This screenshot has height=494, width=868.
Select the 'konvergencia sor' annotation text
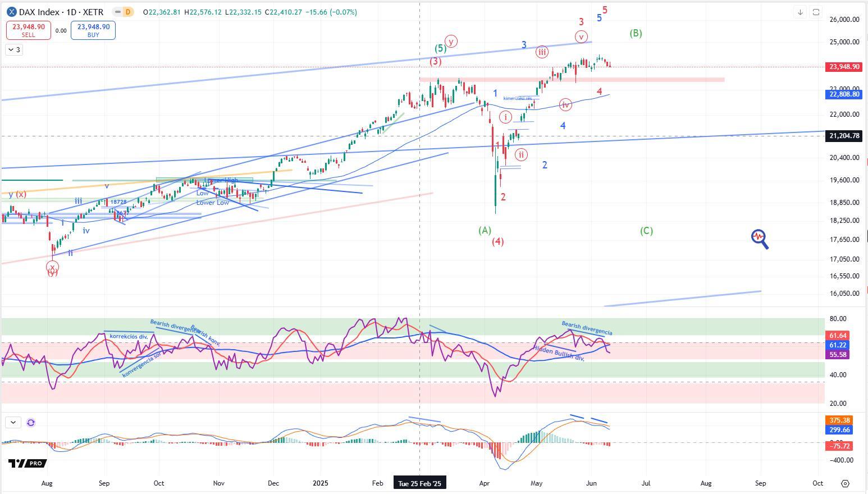click(141, 365)
